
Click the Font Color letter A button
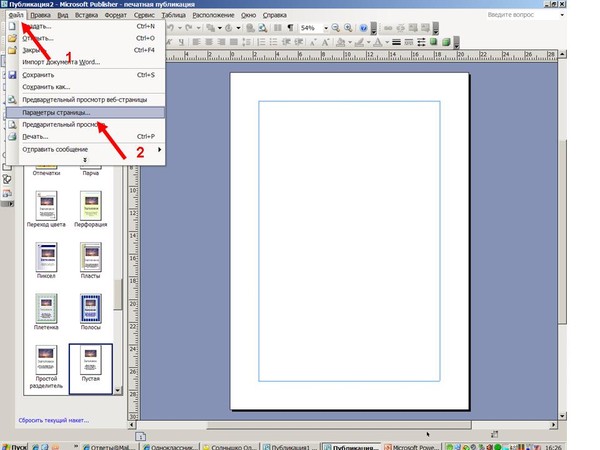[x=378, y=42]
